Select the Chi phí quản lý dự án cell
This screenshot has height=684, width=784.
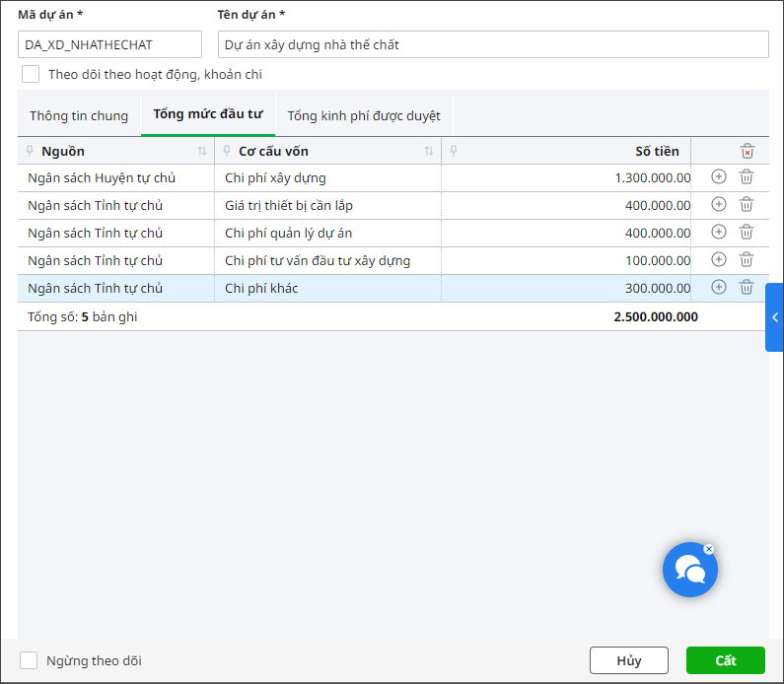point(328,233)
